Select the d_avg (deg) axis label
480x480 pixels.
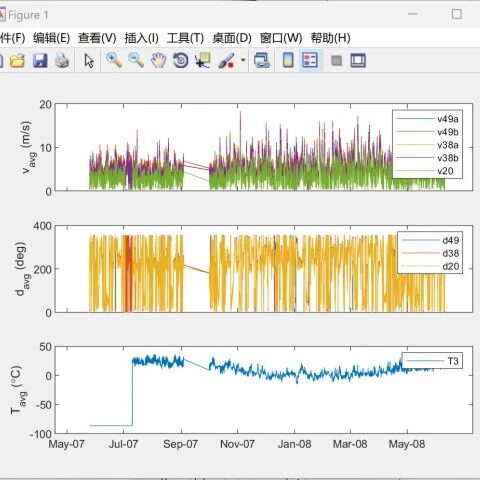coord(23,269)
